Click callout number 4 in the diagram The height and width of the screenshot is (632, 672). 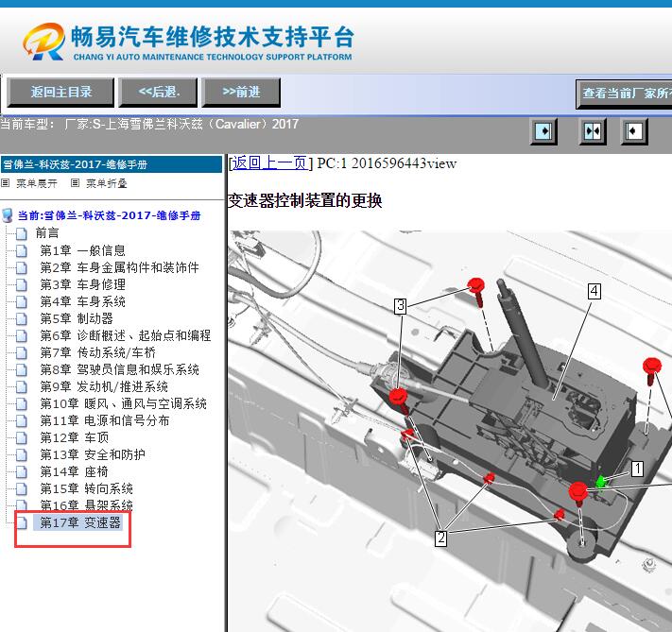coord(594,291)
